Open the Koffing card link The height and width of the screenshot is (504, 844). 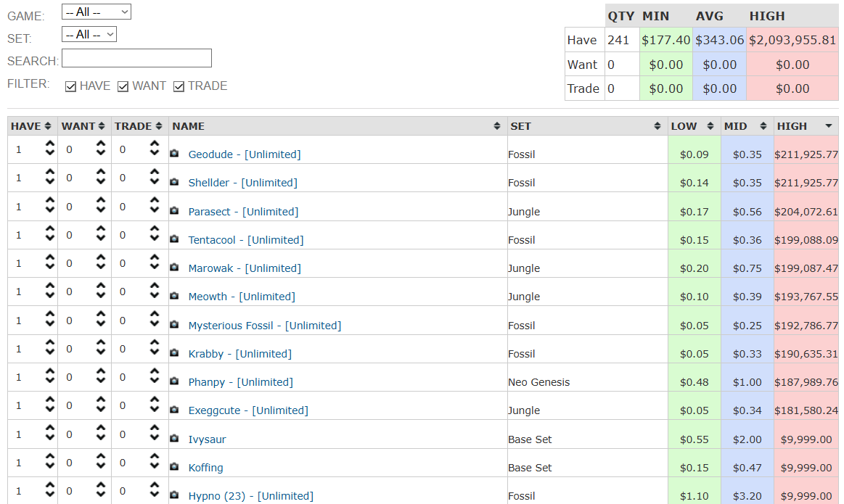tap(205, 468)
